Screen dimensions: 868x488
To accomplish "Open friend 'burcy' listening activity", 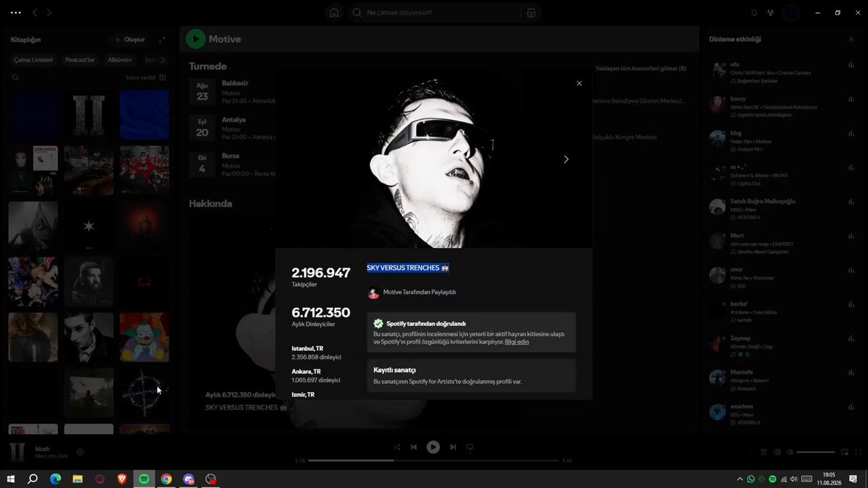I will pos(783,106).
